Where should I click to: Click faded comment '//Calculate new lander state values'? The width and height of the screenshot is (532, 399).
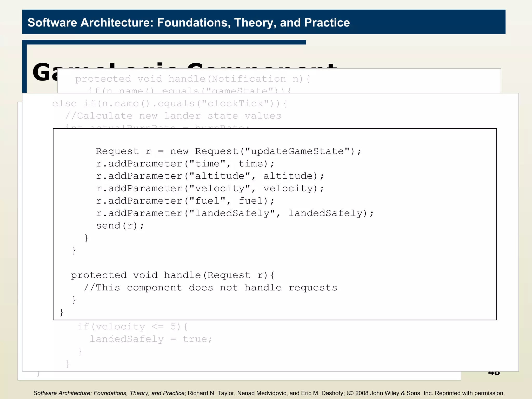(173, 116)
